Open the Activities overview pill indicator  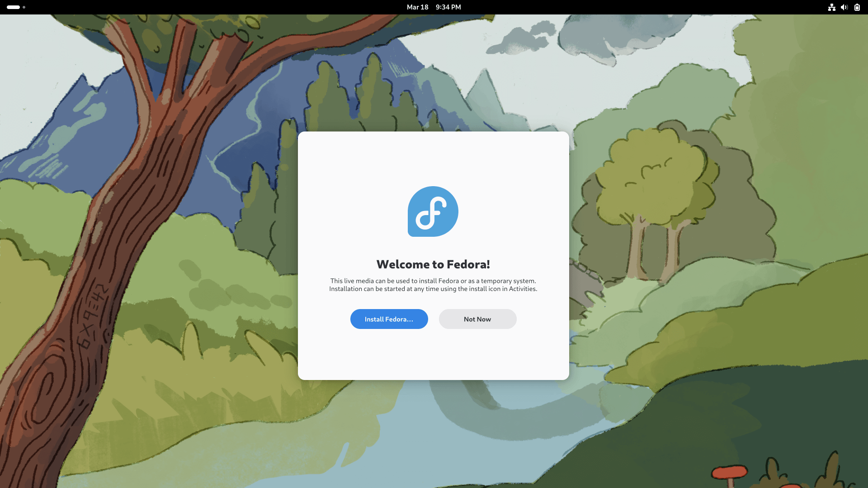click(x=16, y=7)
